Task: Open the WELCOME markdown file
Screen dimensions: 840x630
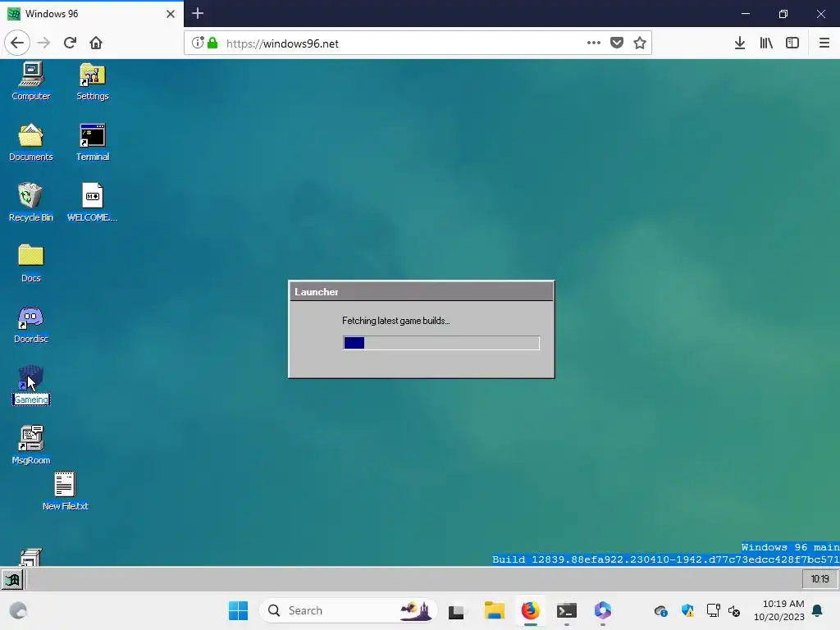Action: click(x=92, y=203)
